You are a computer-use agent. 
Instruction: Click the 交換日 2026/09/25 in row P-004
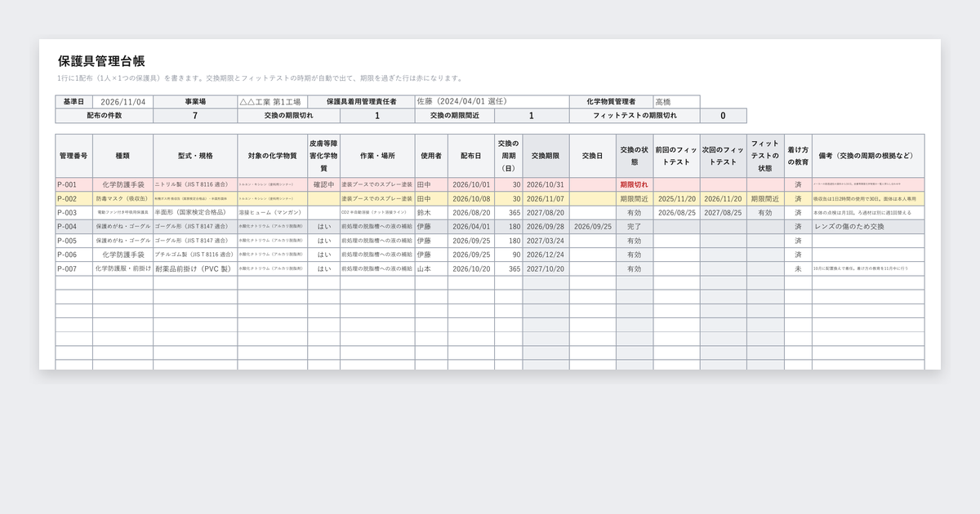[x=593, y=227]
